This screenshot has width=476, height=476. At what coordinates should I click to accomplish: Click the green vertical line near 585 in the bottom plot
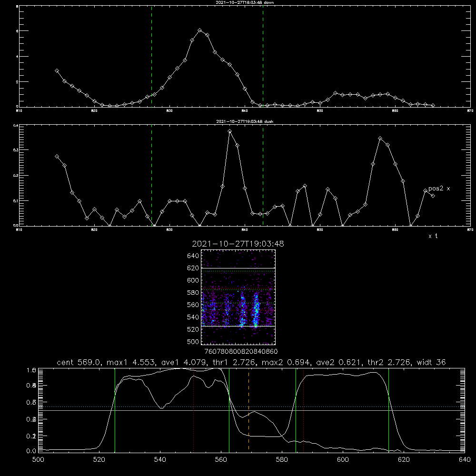(296, 410)
